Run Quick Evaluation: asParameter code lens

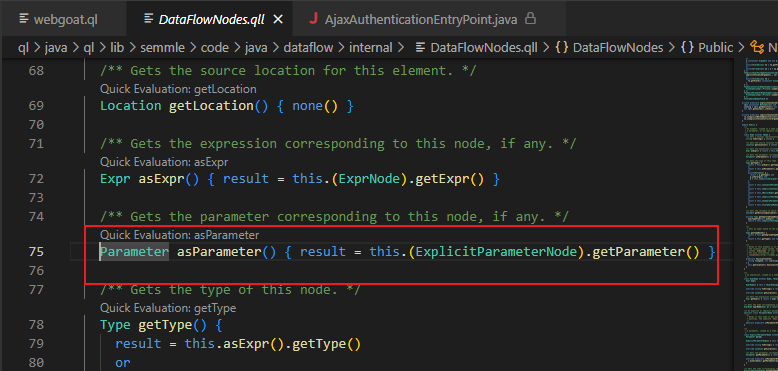pyautogui.click(x=179, y=235)
